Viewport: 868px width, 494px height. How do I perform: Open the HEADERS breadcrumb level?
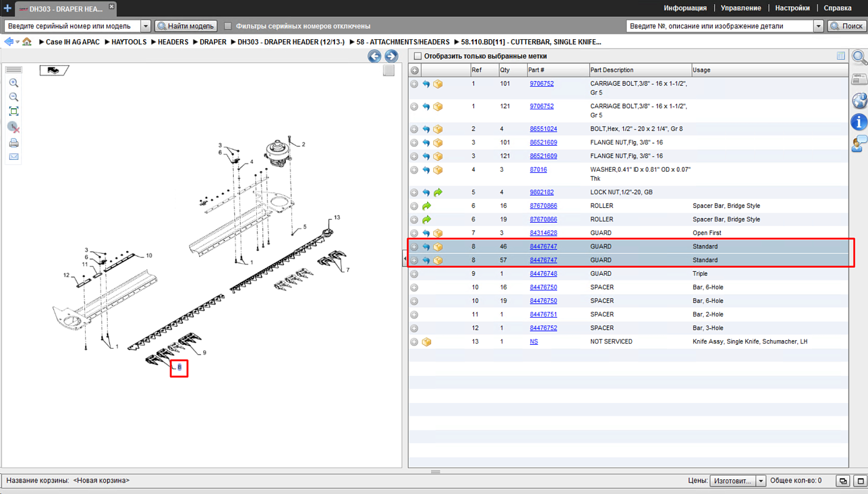[173, 42]
